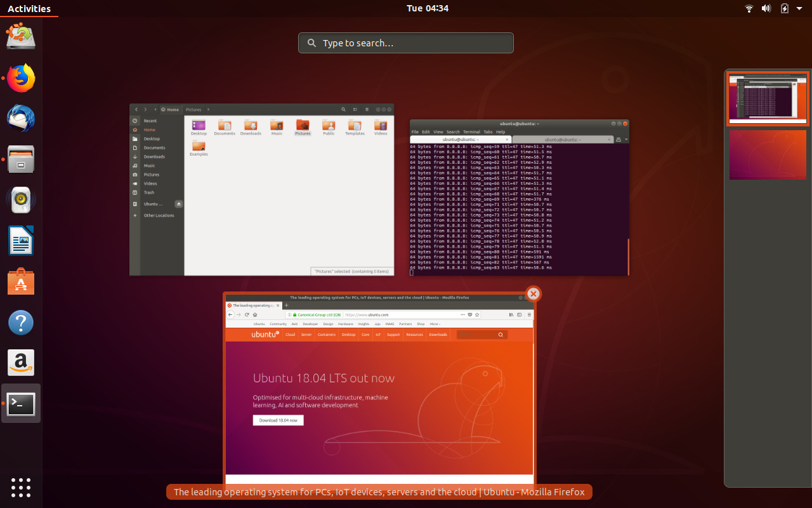Open the Templates folder in the Files window

pos(355,127)
